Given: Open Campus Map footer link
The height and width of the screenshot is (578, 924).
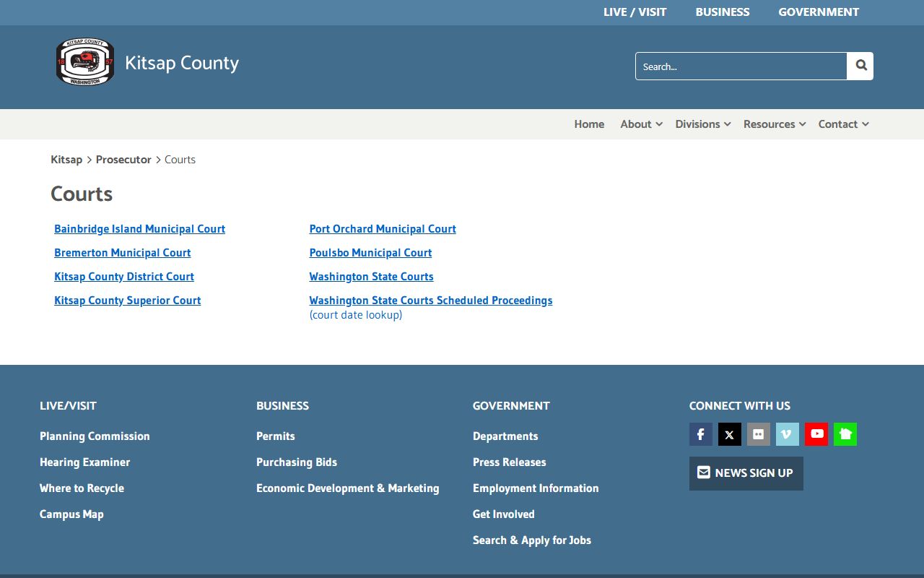Looking at the screenshot, I should (x=71, y=514).
